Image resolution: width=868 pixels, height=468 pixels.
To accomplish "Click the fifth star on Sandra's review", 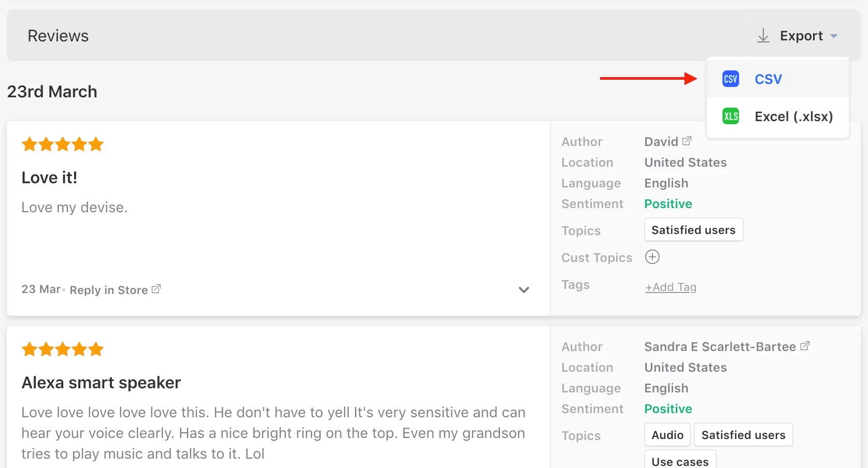I will click(x=96, y=349).
